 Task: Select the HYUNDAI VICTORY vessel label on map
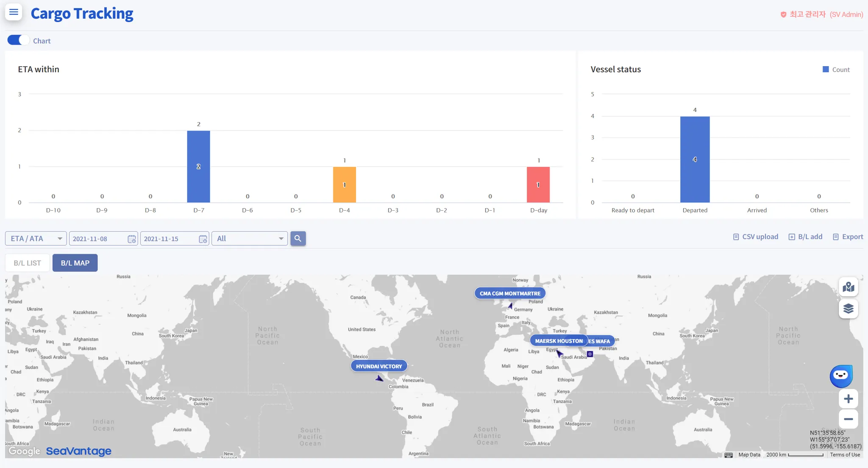[379, 366]
